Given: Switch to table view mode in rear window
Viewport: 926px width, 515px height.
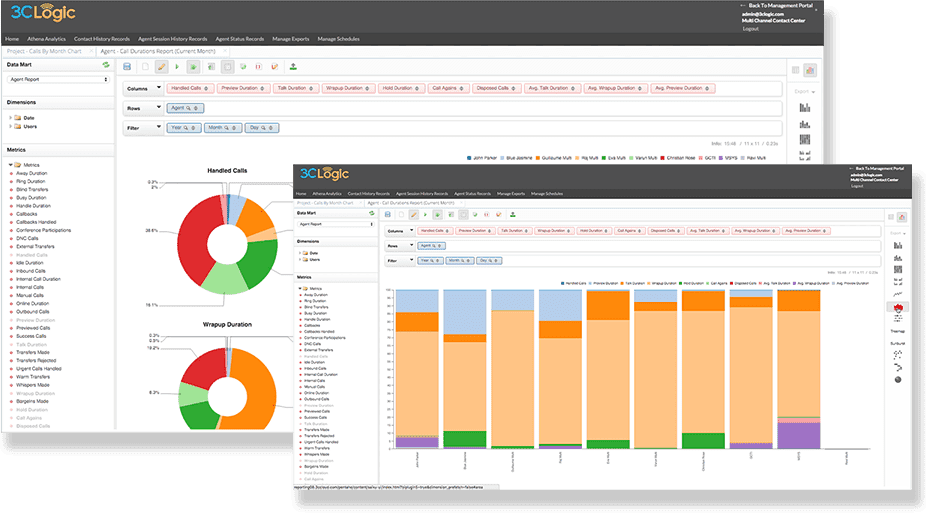Looking at the screenshot, I should coord(795,70).
